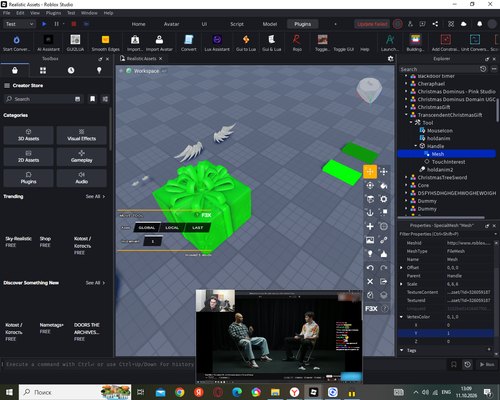Select the F3X Anchor tool
This screenshot has height=400, width=500.
370,213
